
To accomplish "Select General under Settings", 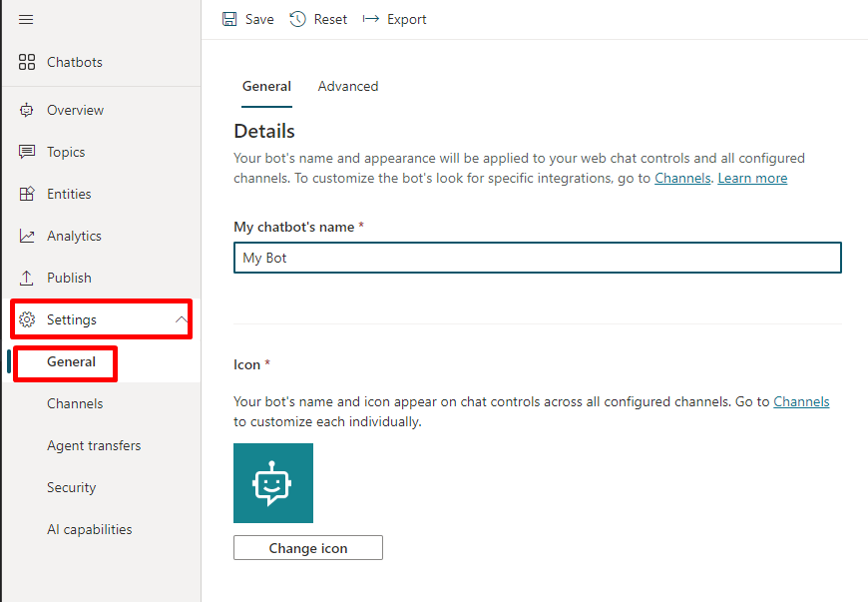I will (71, 362).
